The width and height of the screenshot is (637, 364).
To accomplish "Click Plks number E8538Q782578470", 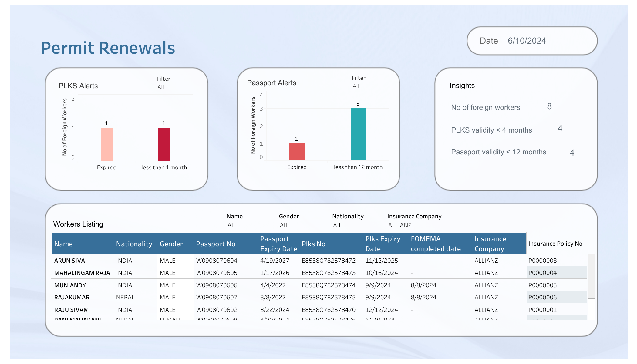I will [x=329, y=310].
